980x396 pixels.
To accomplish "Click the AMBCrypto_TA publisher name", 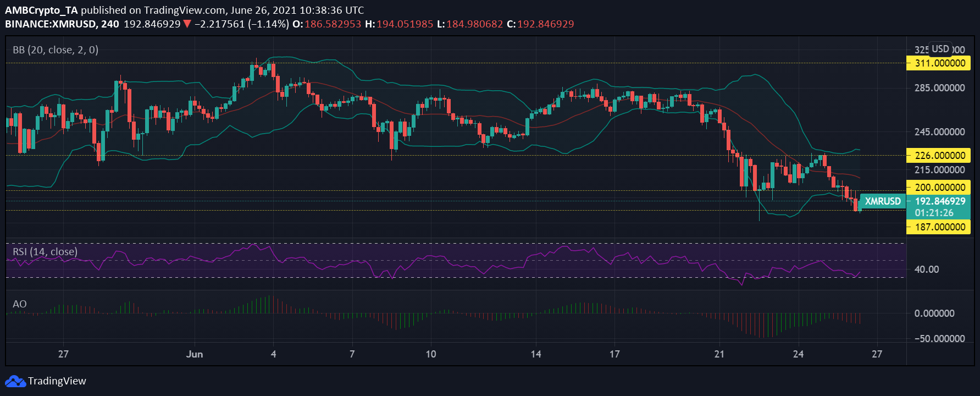I will tap(42, 10).
